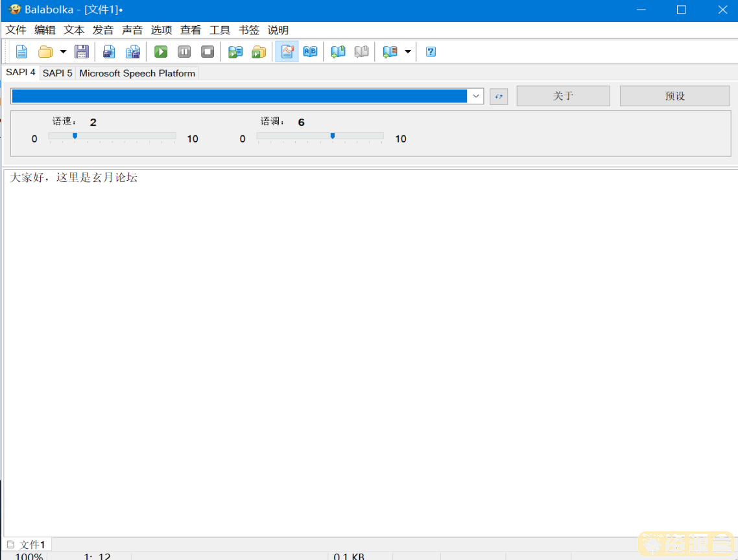Switch to the SAPI 4 tab

[21, 73]
